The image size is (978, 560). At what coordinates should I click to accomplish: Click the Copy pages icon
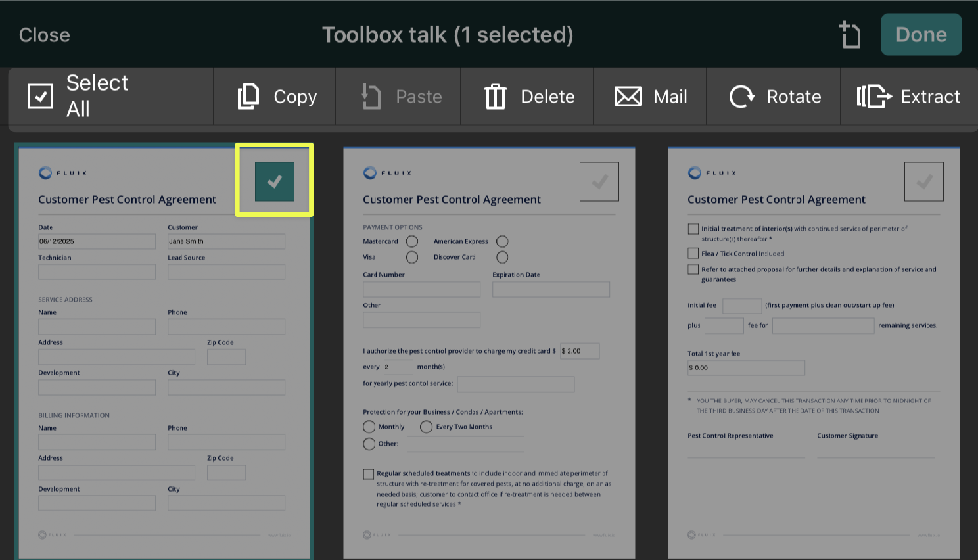click(248, 97)
